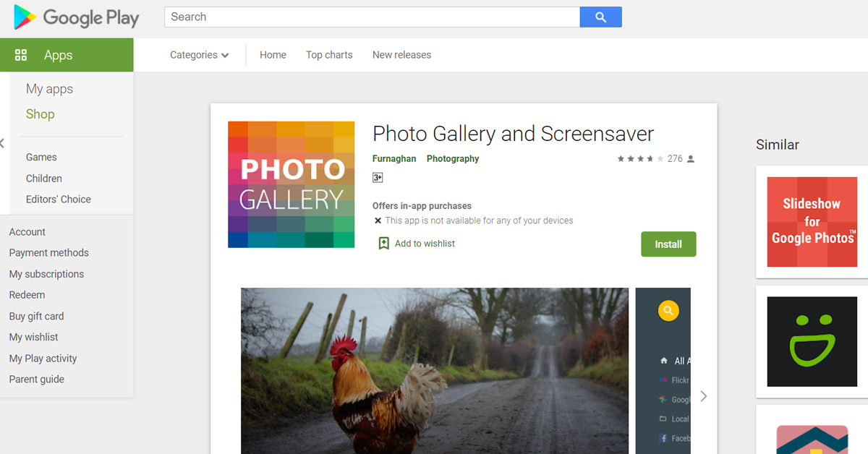View the rooster screenshot thumbnail
This screenshot has width=868, height=454.
[434, 370]
